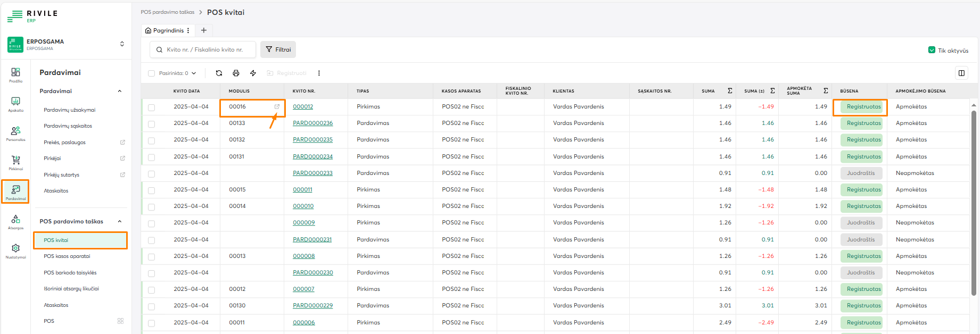Collapse the POS pardavimo taškas section
The image size is (980, 334).
point(120,222)
